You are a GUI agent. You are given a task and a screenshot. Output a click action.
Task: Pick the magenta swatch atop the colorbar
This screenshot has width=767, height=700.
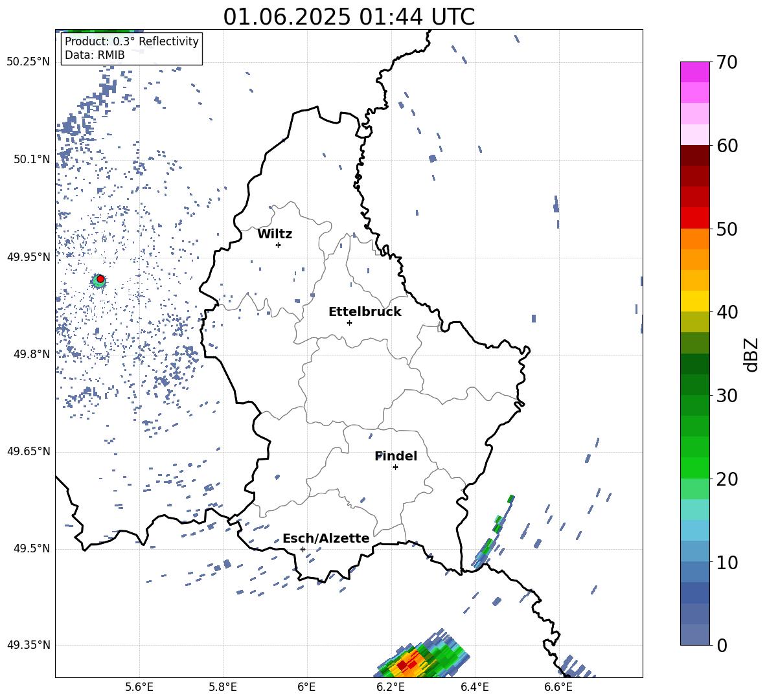point(694,73)
